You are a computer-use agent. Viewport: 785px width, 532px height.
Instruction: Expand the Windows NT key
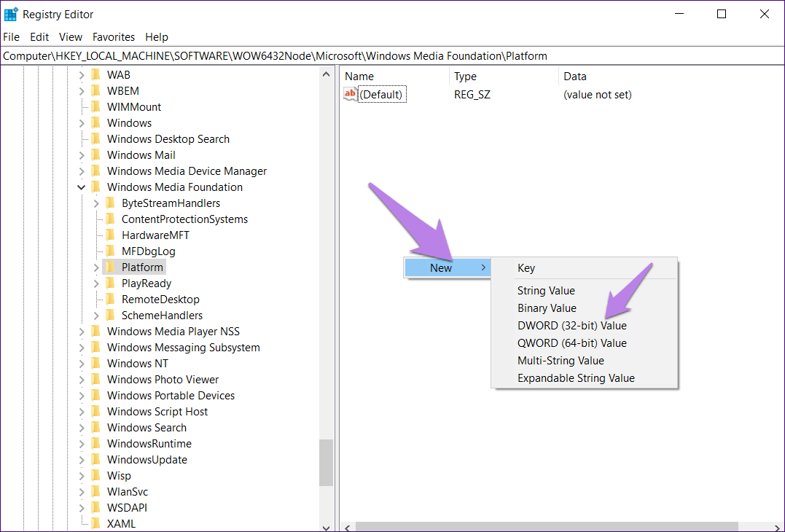pos(82,364)
